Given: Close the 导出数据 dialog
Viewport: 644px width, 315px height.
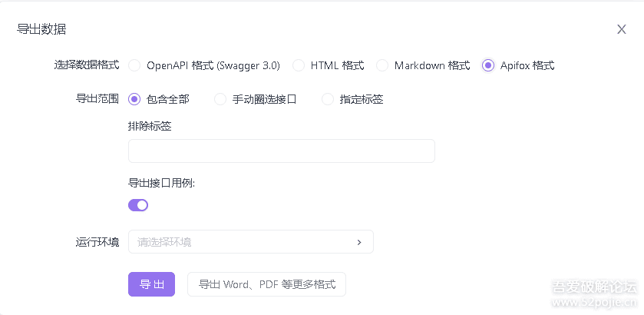Looking at the screenshot, I should [x=622, y=29].
